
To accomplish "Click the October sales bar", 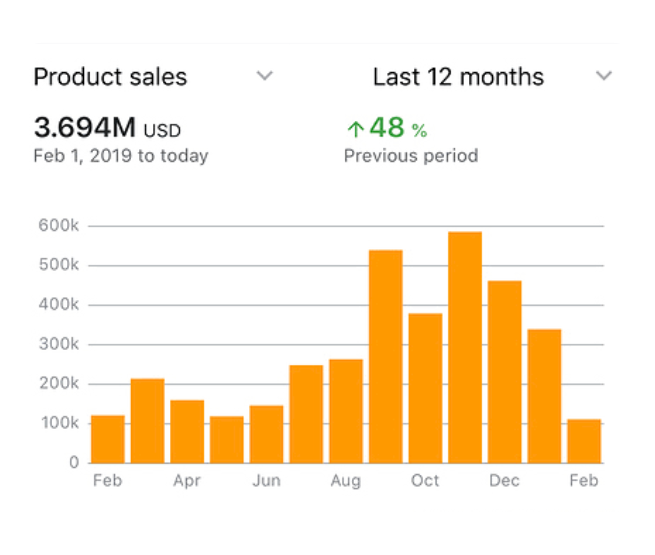I will tap(425, 388).
